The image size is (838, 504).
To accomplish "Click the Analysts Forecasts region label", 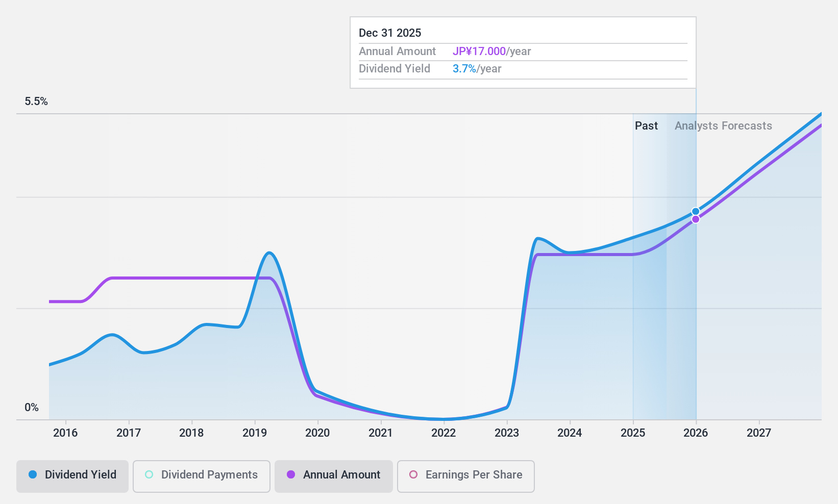I will [x=723, y=126].
